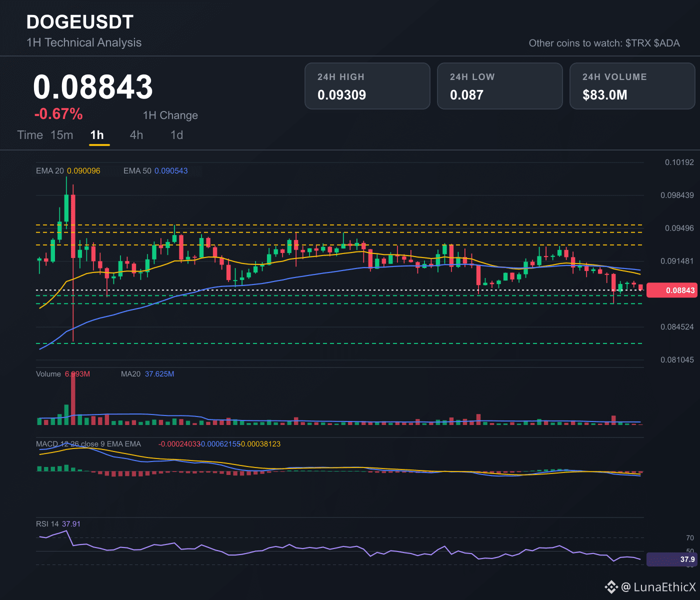
Task: Click the other coins to watch text
Action: (x=604, y=43)
